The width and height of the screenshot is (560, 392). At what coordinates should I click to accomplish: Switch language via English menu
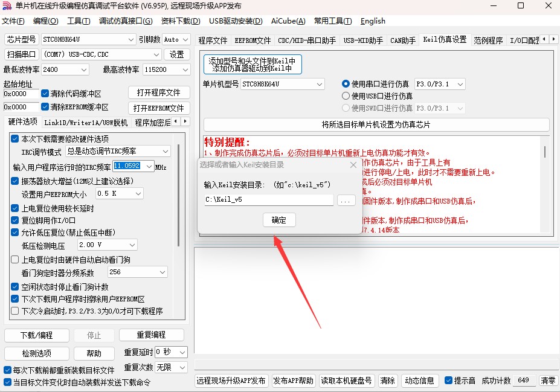pyautogui.click(x=373, y=21)
